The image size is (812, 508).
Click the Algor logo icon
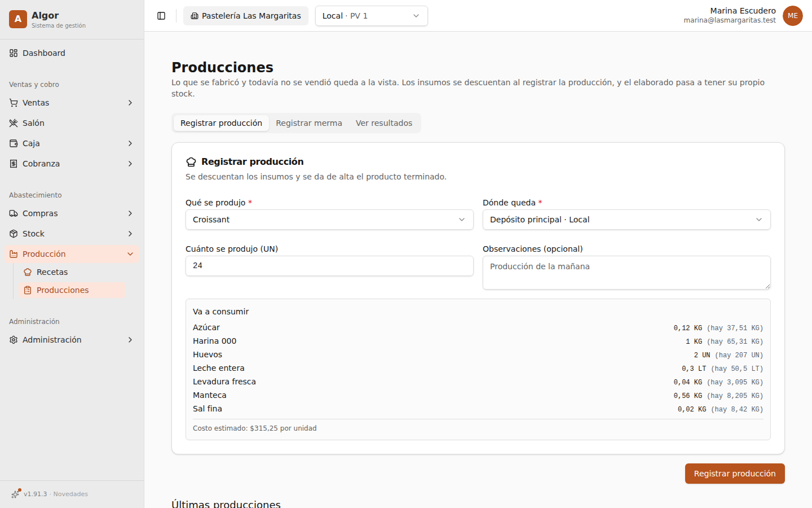18,19
